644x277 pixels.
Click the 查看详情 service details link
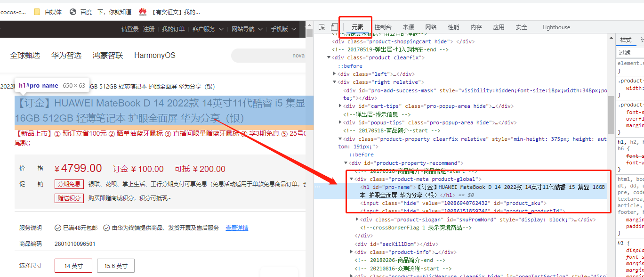(237, 228)
